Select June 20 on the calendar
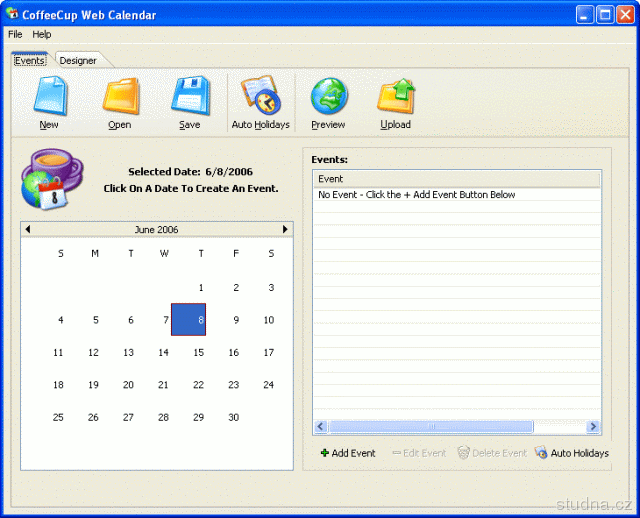 [x=129, y=385]
